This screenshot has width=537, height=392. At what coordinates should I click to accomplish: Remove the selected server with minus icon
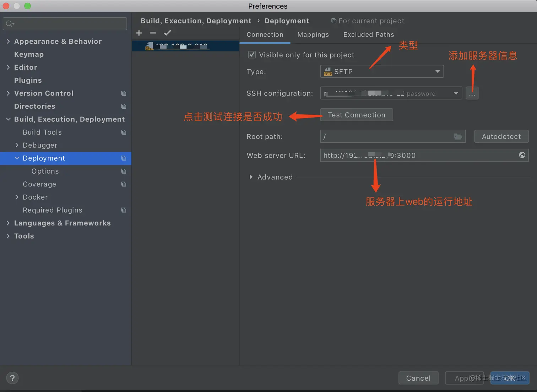pos(153,33)
